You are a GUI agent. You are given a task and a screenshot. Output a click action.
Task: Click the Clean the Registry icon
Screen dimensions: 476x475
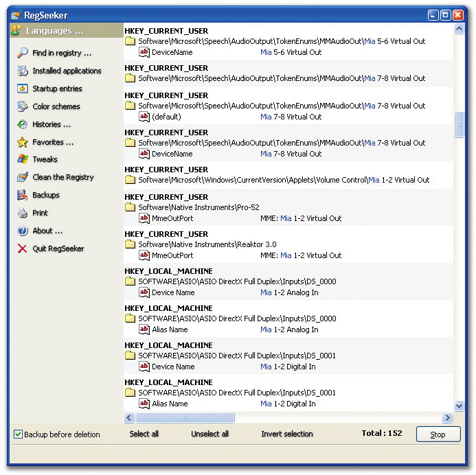click(x=23, y=177)
